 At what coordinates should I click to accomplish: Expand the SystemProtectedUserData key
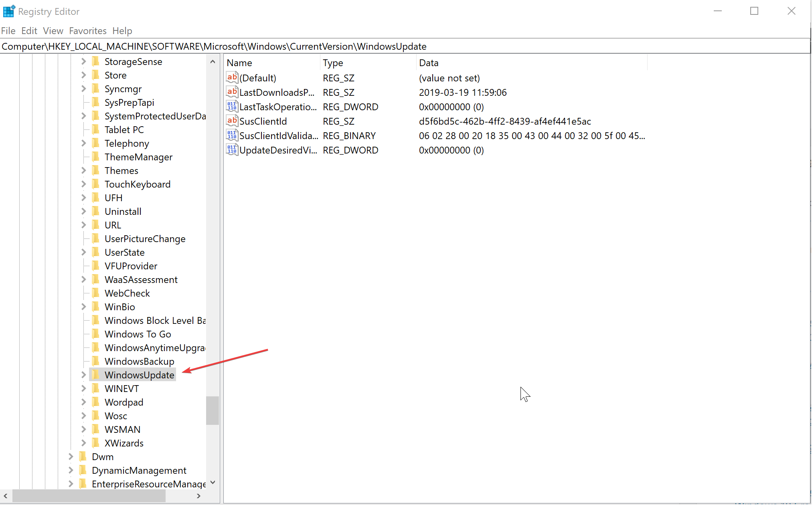83,116
